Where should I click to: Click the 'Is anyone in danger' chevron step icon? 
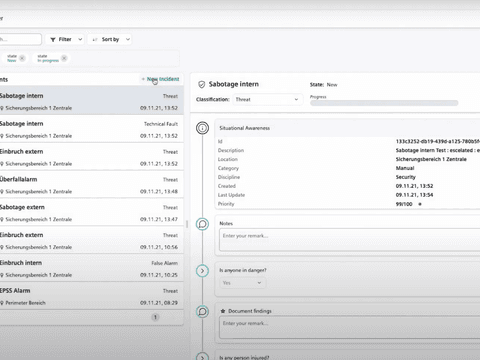click(202, 271)
